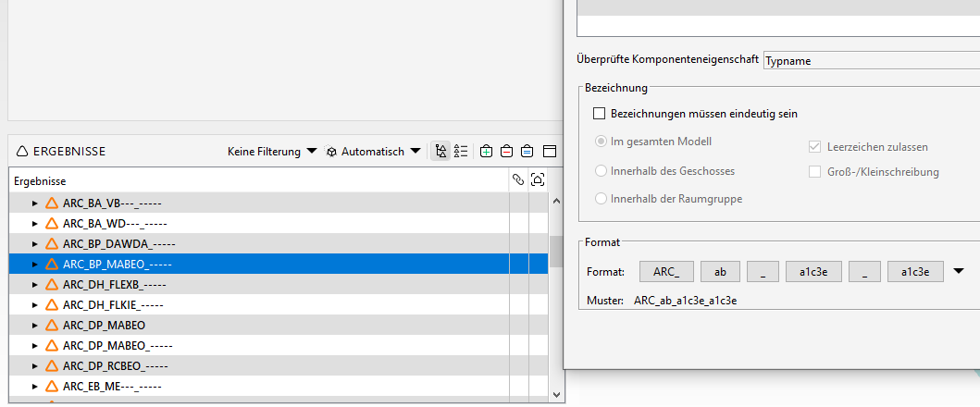Select the ARC_DP_RCBEO_----- result text
The height and width of the screenshot is (407, 980).
point(116,365)
